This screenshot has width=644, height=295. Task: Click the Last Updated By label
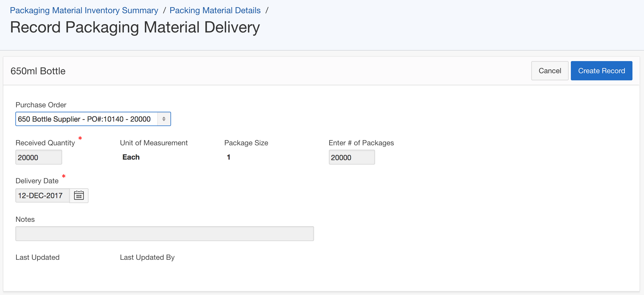(147, 257)
